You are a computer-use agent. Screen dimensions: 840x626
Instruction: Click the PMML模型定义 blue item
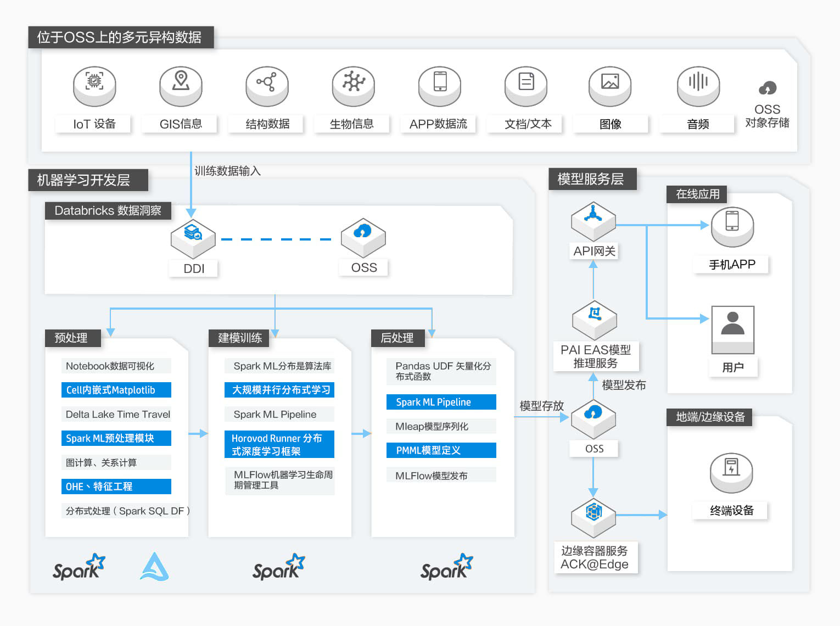[441, 450]
